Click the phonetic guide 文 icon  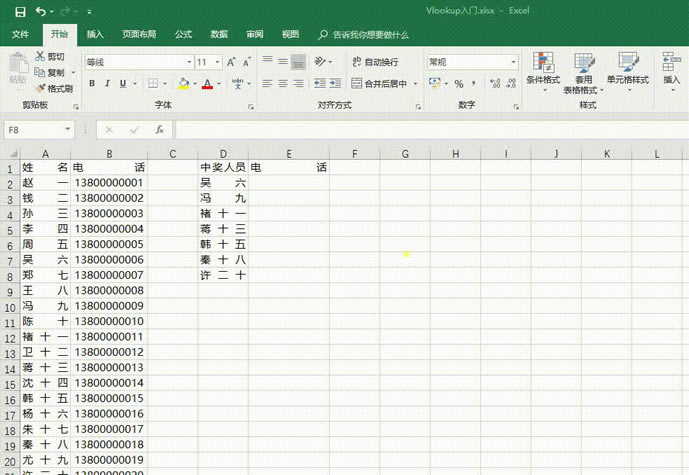click(237, 83)
